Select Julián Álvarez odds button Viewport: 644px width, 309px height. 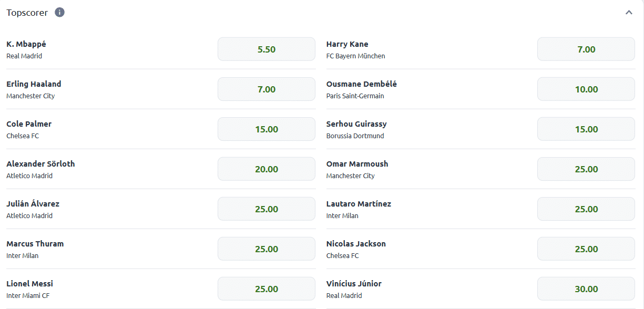pyautogui.click(x=267, y=209)
